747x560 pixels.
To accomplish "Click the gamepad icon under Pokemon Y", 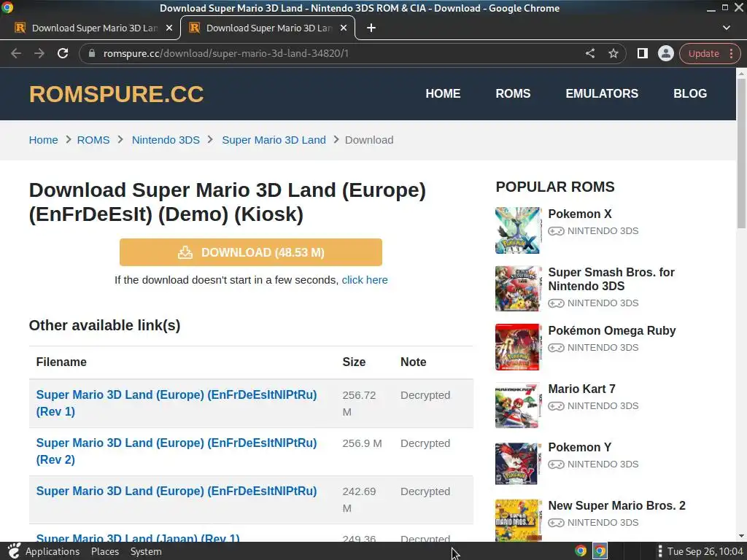I will [556, 464].
